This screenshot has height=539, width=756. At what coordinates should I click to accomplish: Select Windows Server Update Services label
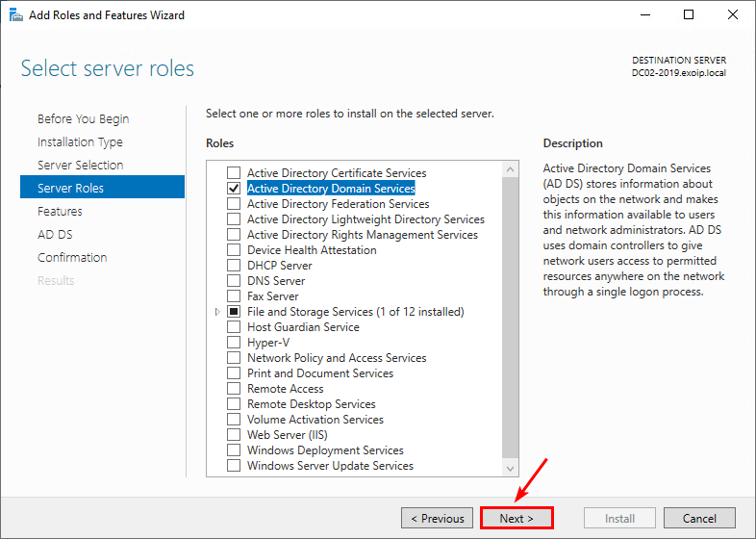point(330,466)
